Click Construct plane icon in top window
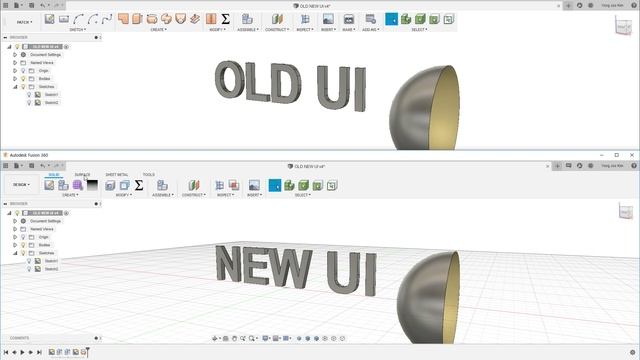 [277, 19]
